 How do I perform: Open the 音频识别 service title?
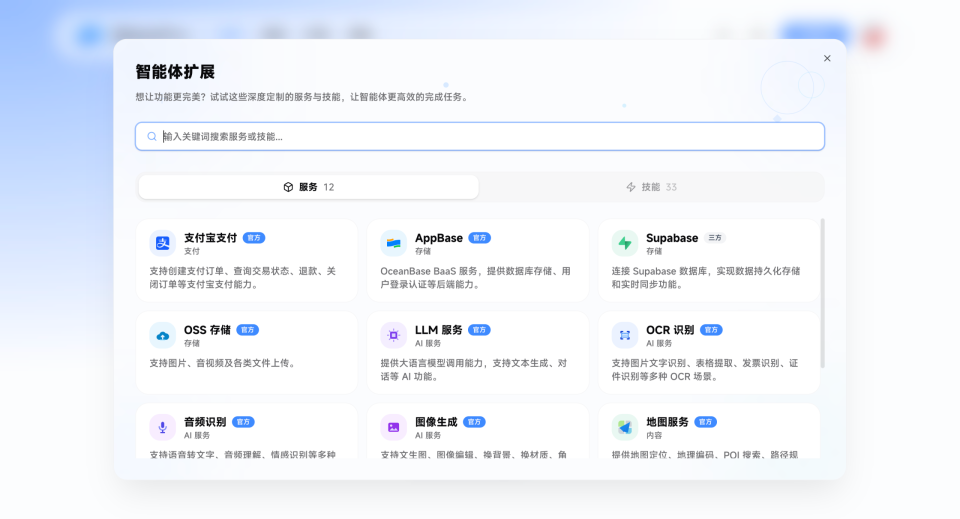(x=205, y=422)
